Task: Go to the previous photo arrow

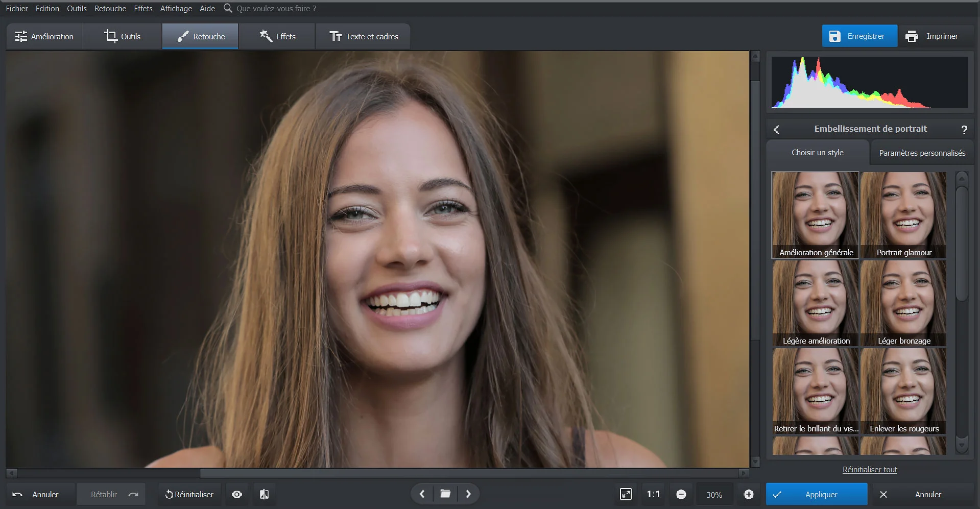Action: [422, 494]
